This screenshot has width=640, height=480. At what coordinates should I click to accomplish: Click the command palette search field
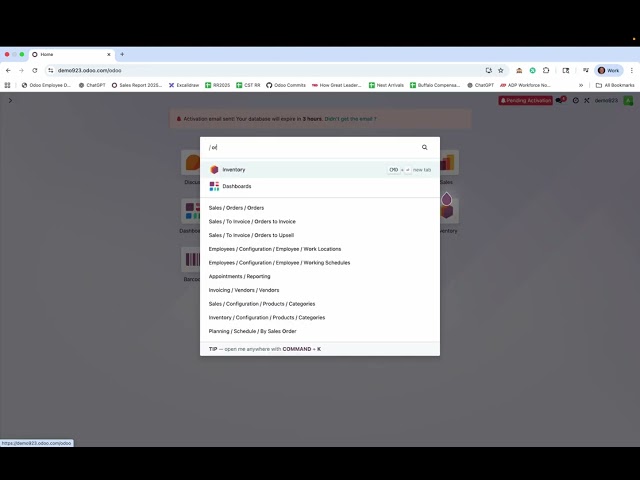click(x=312, y=147)
